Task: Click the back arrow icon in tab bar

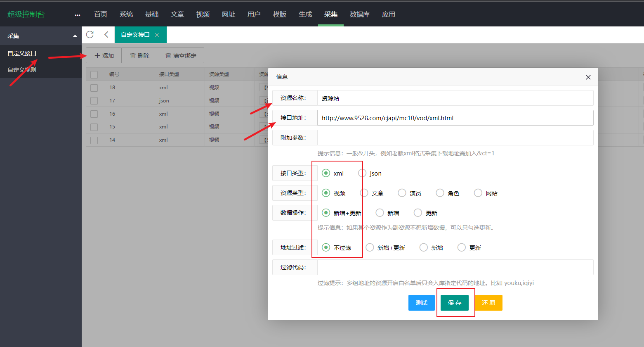Action: (106, 35)
